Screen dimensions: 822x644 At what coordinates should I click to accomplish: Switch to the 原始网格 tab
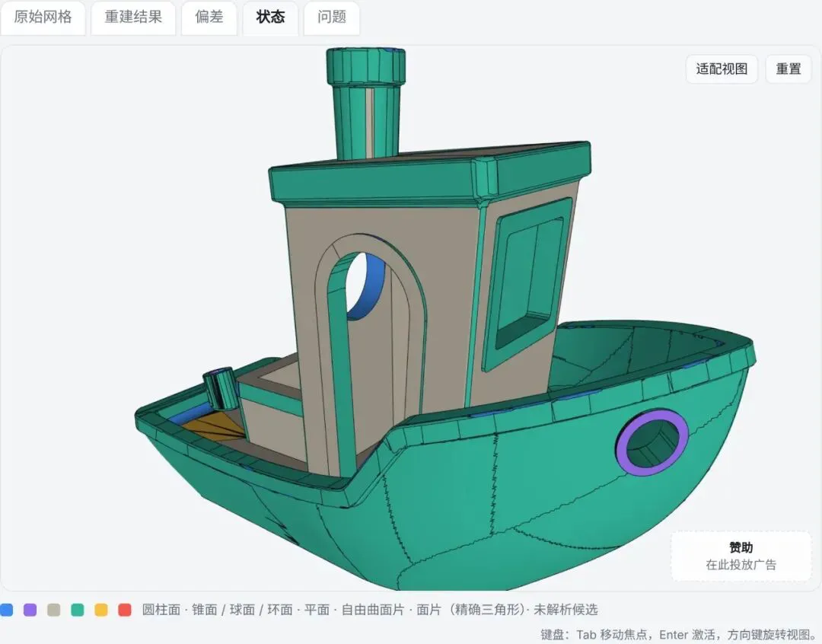pos(43,18)
